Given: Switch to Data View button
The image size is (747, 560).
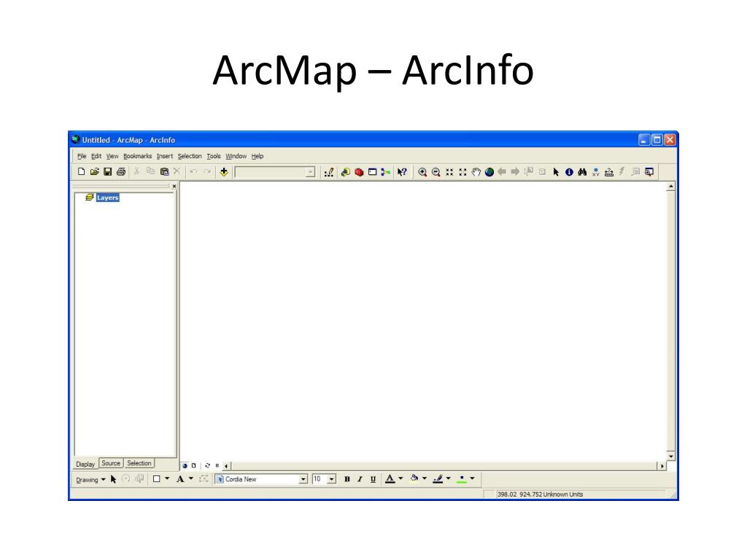Looking at the screenshot, I should [185, 466].
